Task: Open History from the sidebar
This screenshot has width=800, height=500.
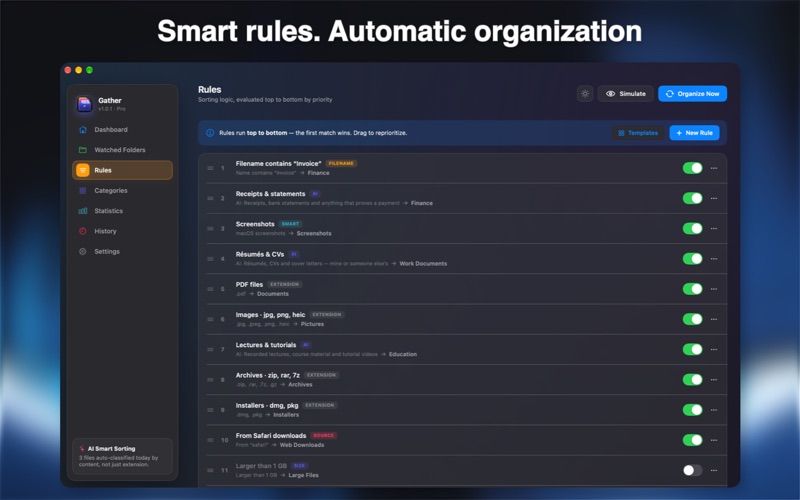Action: [x=122, y=231]
